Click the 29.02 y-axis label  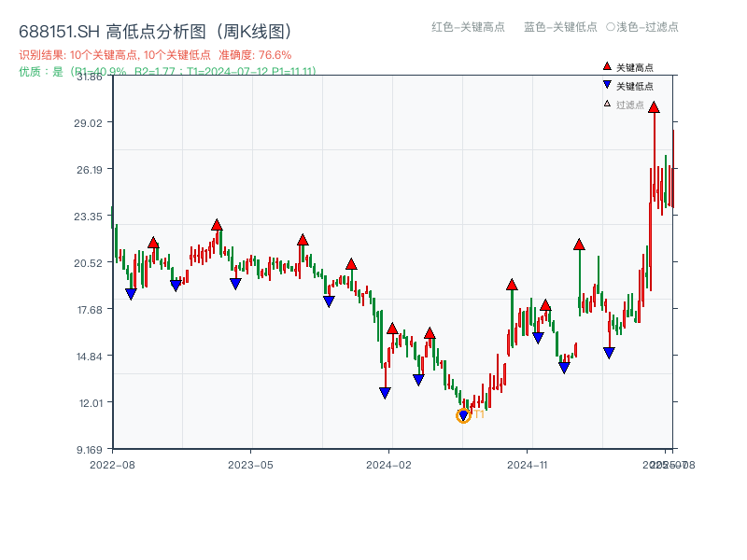click(x=88, y=123)
